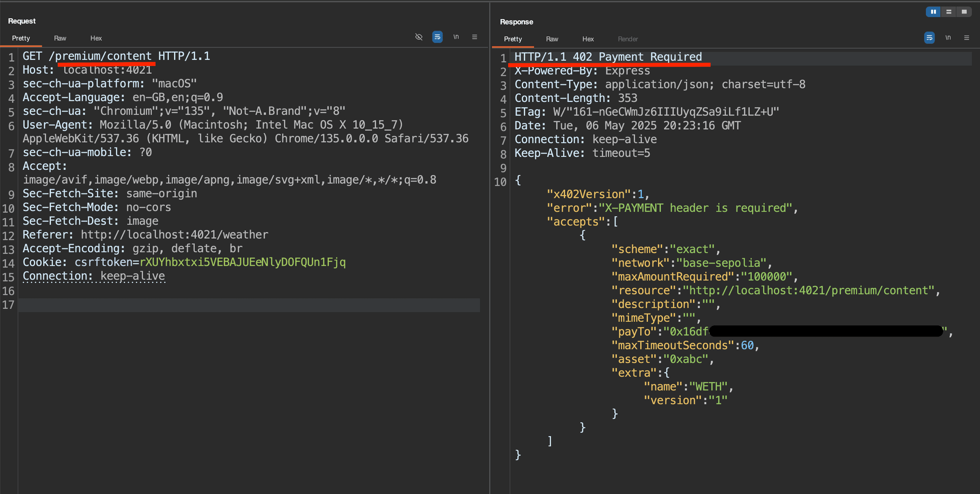Click the asset value "0xabc"

tap(686, 359)
